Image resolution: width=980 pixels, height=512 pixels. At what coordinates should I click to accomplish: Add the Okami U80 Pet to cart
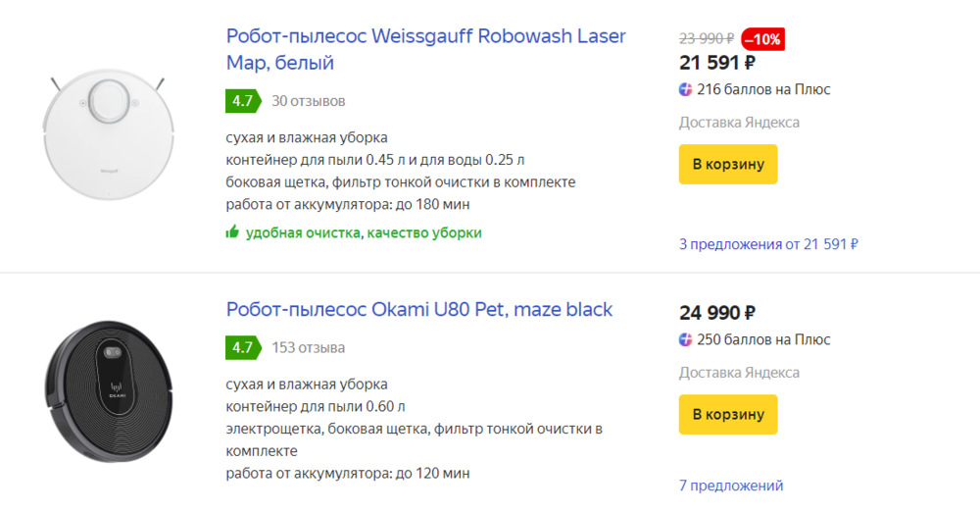pyautogui.click(x=728, y=414)
